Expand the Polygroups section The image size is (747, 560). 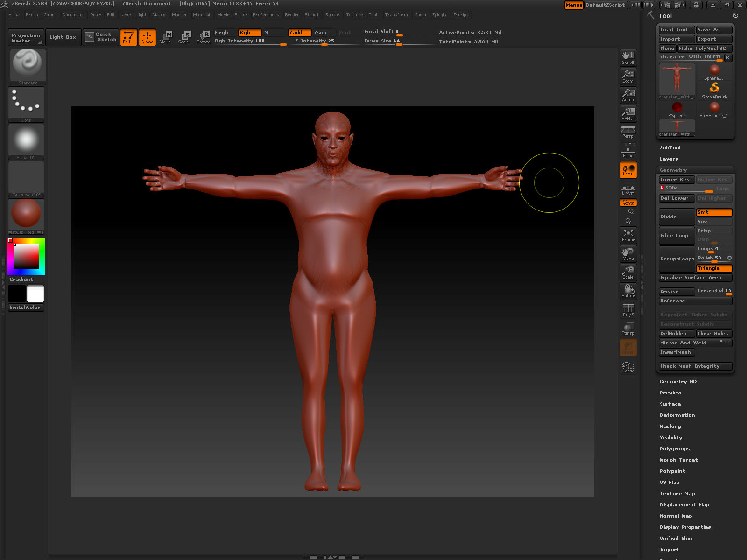(675, 449)
